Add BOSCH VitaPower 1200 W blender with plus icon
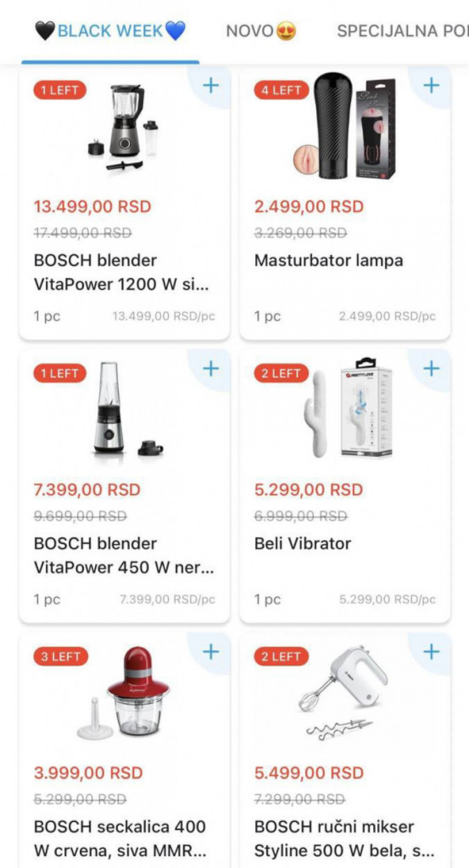469x868 pixels. [x=211, y=85]
